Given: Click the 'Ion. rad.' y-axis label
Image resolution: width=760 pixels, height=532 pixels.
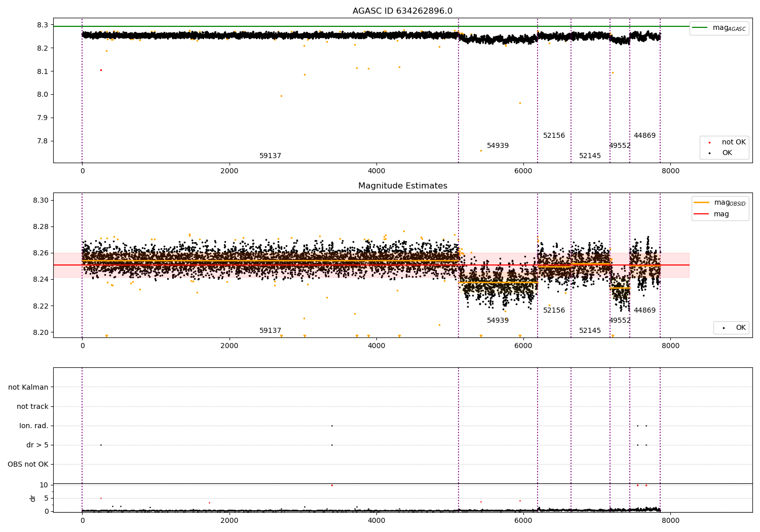Looking at the screenshot, I should (34, 426).
